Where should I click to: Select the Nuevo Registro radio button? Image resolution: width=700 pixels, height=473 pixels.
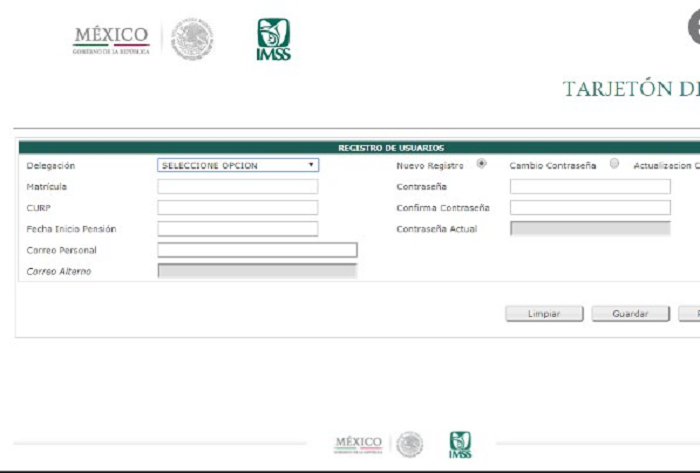tap(482, 164)
